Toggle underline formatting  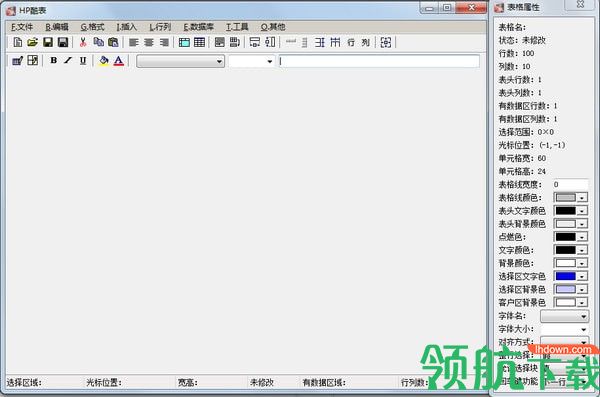click(83, 60)
